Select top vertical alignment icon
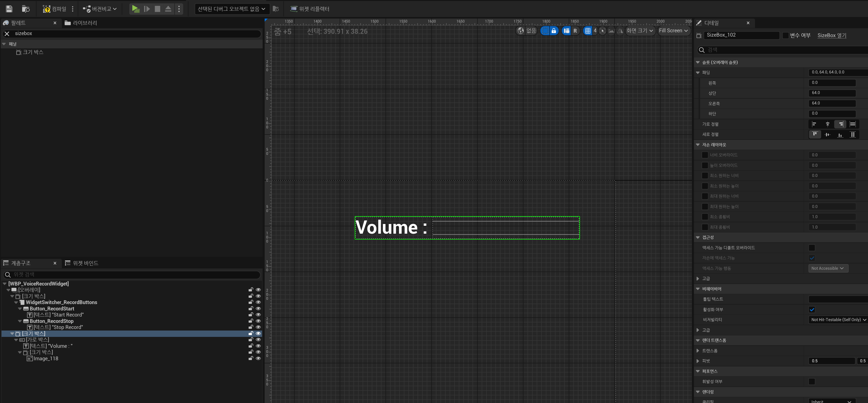The width and height of the screenshot is (868, 403). coord(815,134)
